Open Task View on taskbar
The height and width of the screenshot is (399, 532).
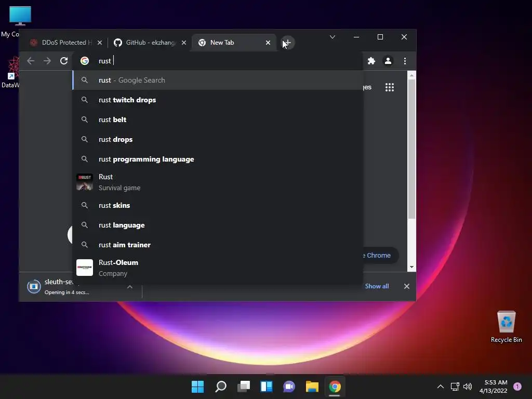(x=244, y=387)
